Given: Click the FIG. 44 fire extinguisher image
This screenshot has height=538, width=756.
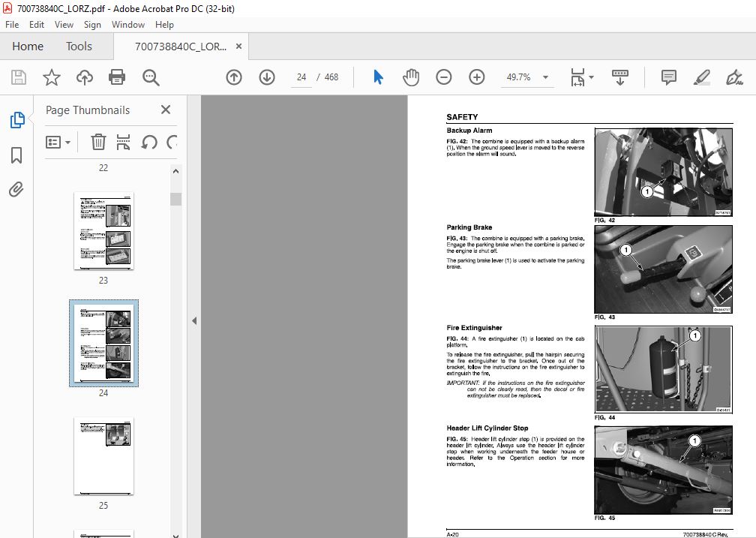Looking at the screenshot, I should click(664, 369).
